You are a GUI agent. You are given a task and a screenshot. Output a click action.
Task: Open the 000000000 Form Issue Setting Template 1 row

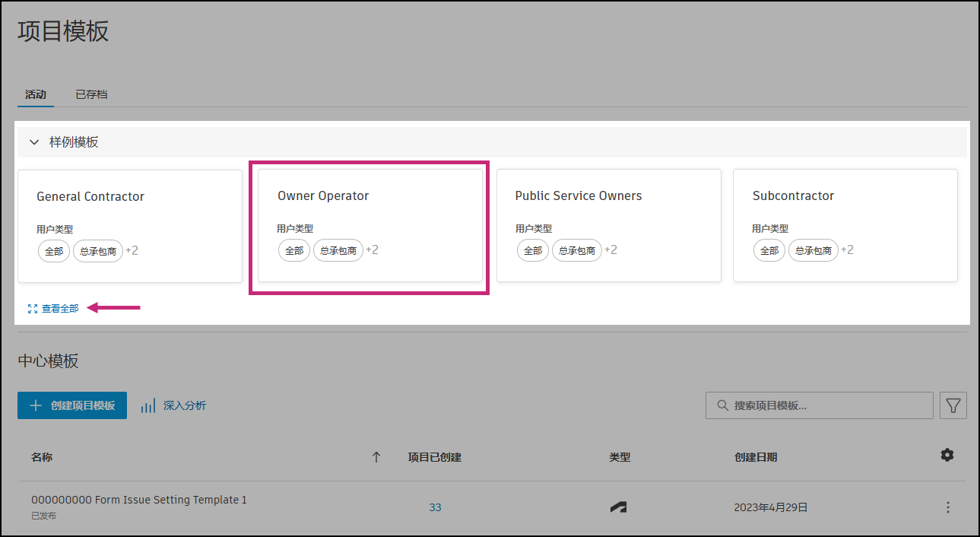(x=491, y=507)
